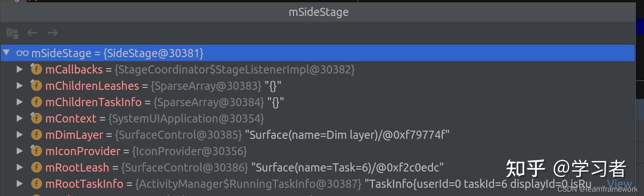Image resolution: width=644 pixels, height=196 pixels.
Task: Click the watch glasses icon beside mSideStage
Action: 22,53
